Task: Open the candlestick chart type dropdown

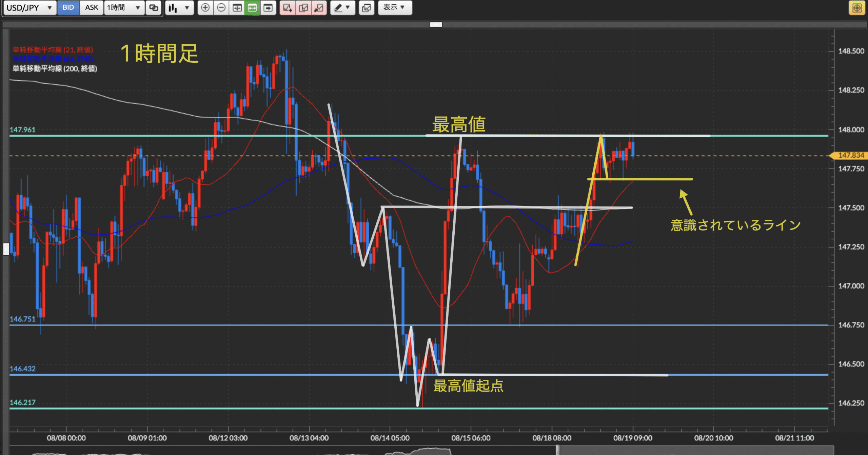Action: click(179, 7)
